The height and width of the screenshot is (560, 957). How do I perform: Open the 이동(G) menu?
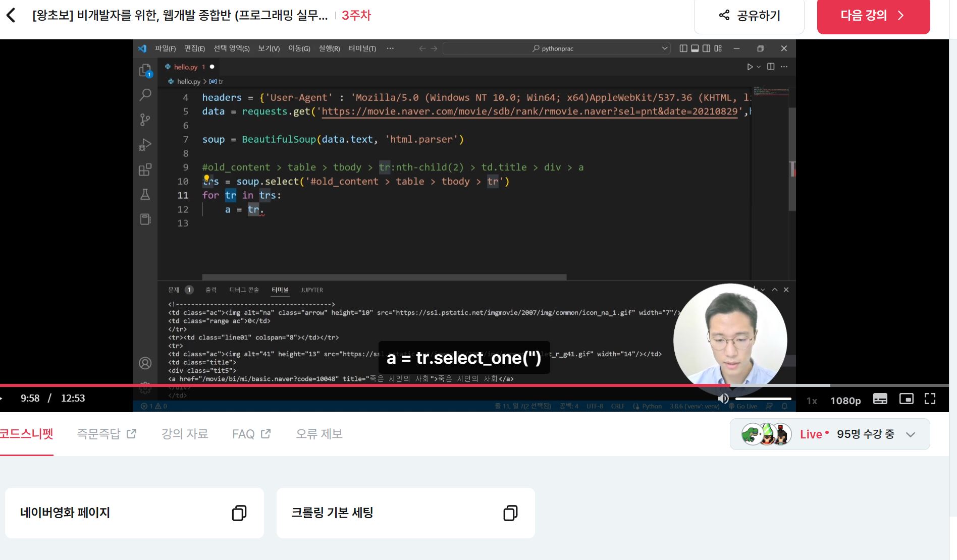tap(299, 48)
